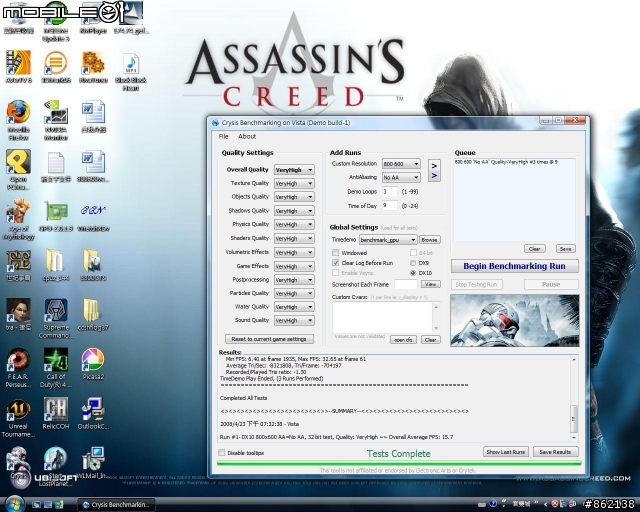Click Reset to current game settings
Viewport: 640px width, 512px height.
point(269,339)
